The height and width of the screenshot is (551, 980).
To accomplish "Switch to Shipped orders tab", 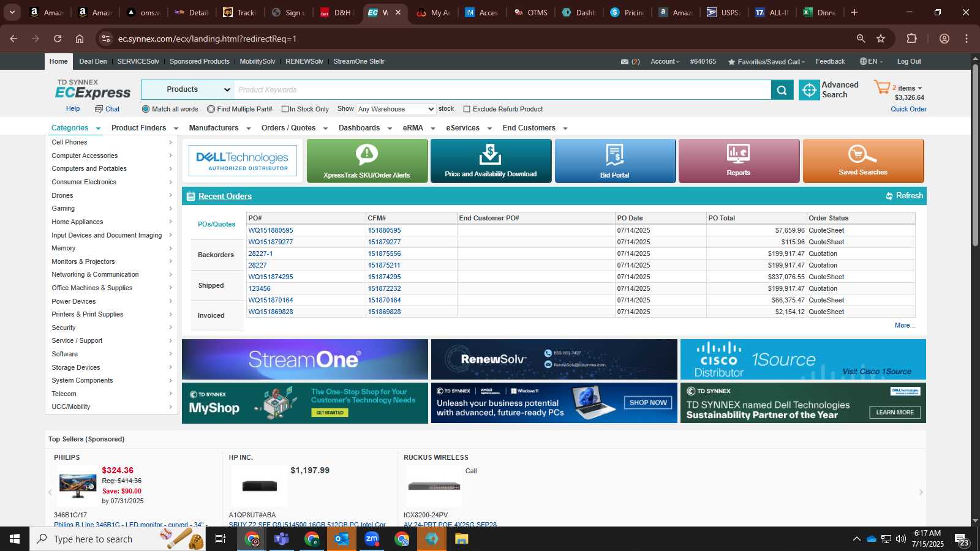I will (211, 285).
